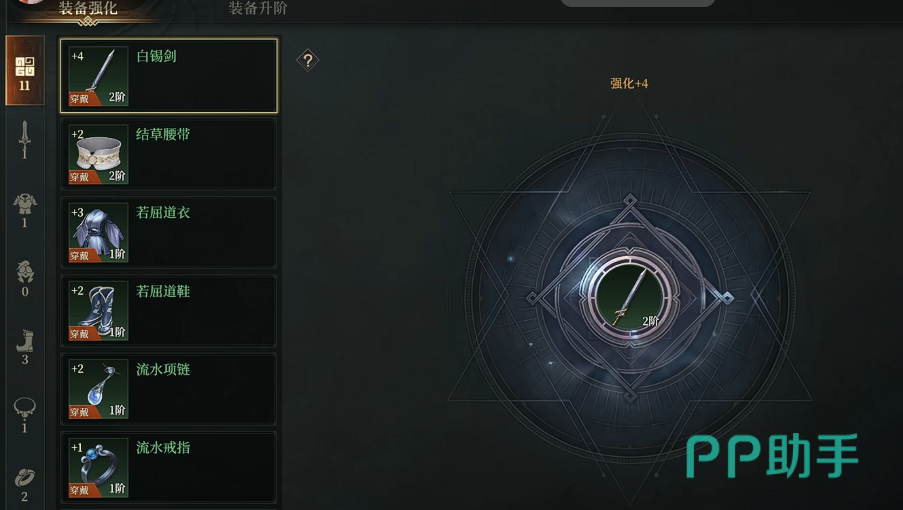Select the 结草腰带 equipment entry
Image resolution: width=903 pixels, height=510 pixels.
(x=169, y=154)
